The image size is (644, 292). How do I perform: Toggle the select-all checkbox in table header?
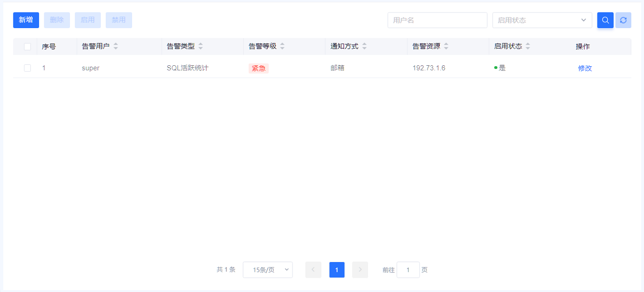click(28, 46)
